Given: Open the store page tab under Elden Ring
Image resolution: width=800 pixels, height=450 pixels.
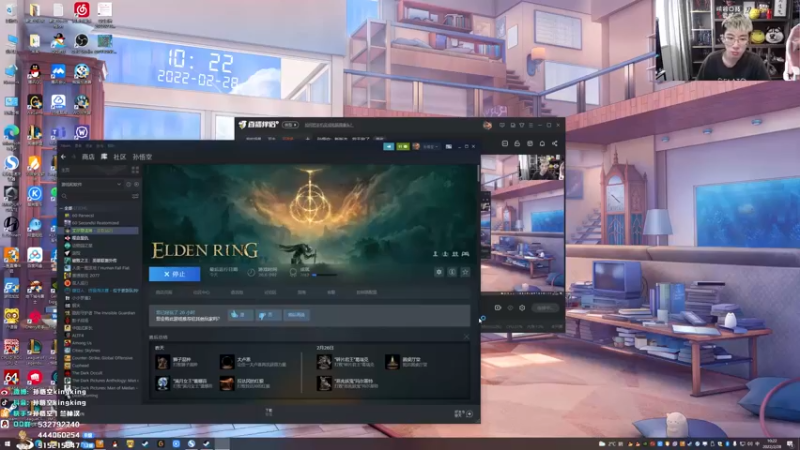Looking at the screenshot, I should click(x=164, y=292).
